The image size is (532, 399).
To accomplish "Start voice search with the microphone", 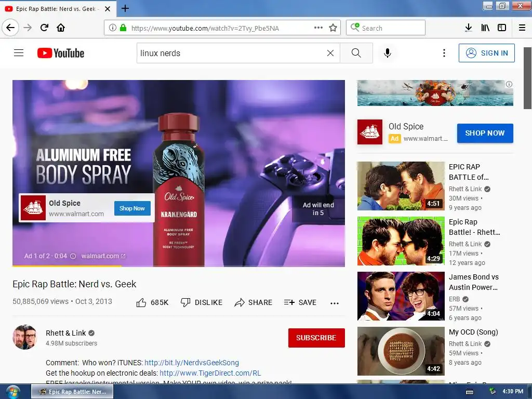I will pos(388,53).
